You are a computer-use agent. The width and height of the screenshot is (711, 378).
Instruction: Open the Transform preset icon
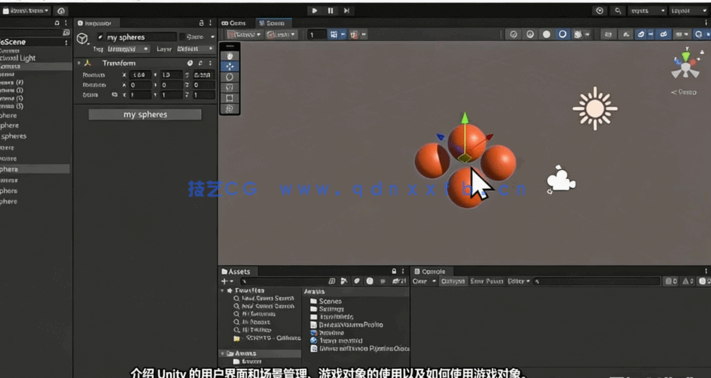click(x=200, y=63)
